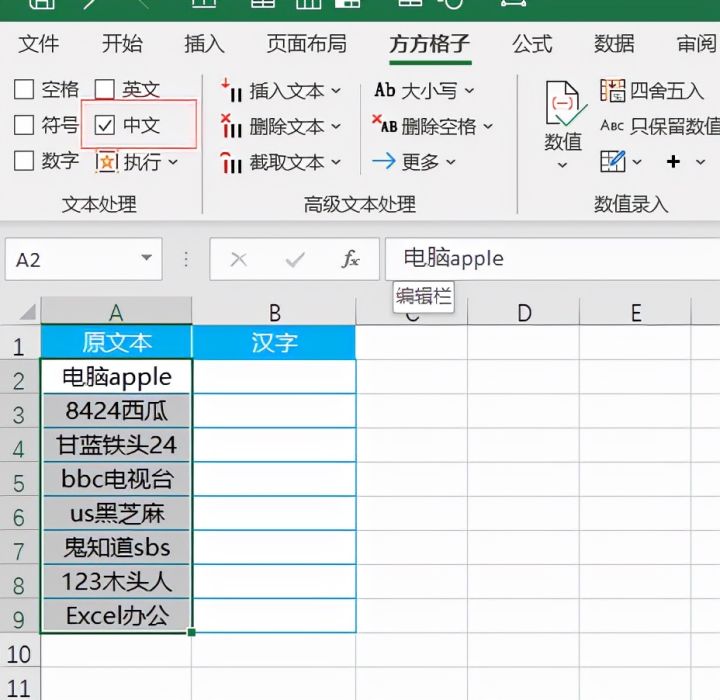Open the 删除空格 dropdown arrow

tap(488, 126)
